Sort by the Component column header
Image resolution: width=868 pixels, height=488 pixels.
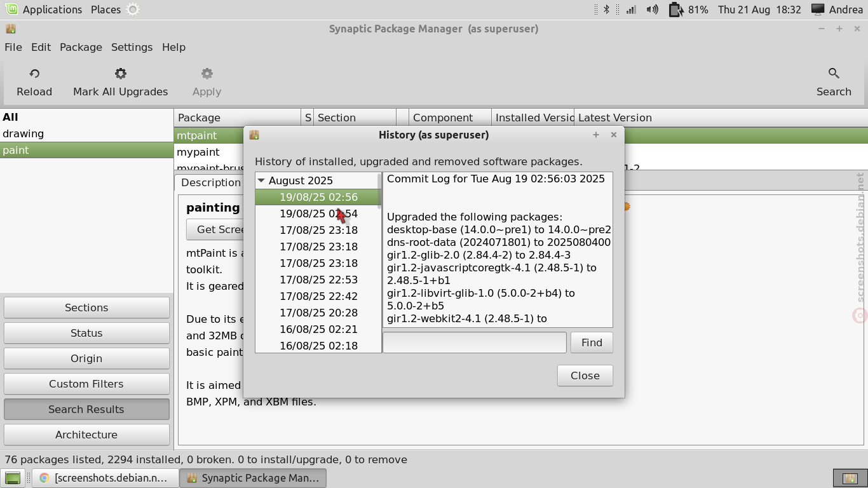pyautogui.click(x=450, y=118)
